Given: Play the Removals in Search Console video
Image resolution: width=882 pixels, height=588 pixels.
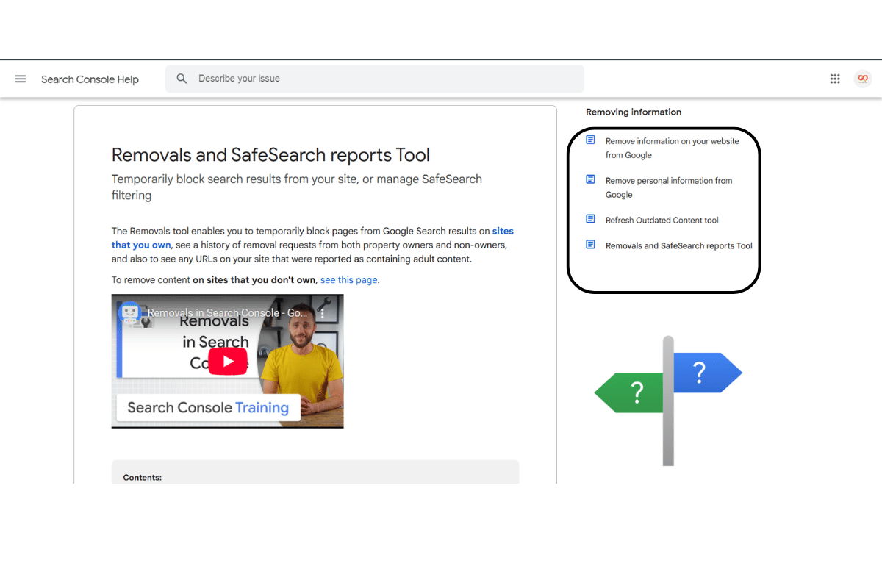Looking at the screenshot, I should point(228,361).
